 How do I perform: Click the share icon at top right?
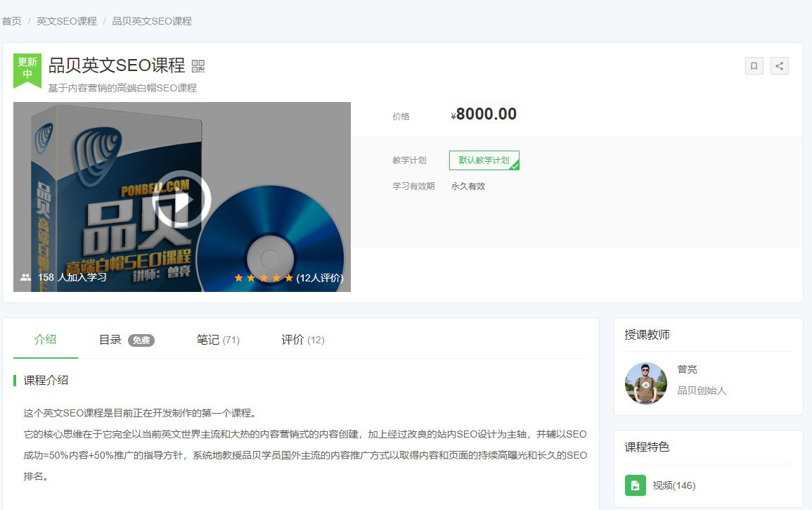[x=779, y=65]
